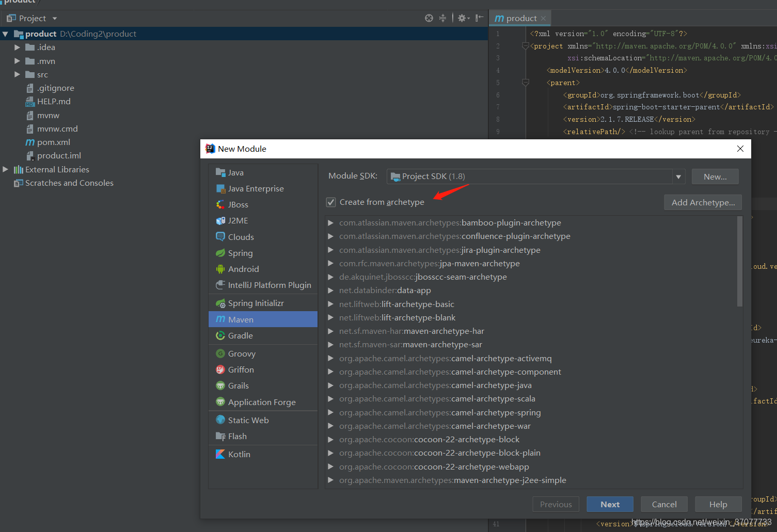Select camel-archetype-activemq entry
The width and height of the screenshot is (777, 532).
[446, 358]
